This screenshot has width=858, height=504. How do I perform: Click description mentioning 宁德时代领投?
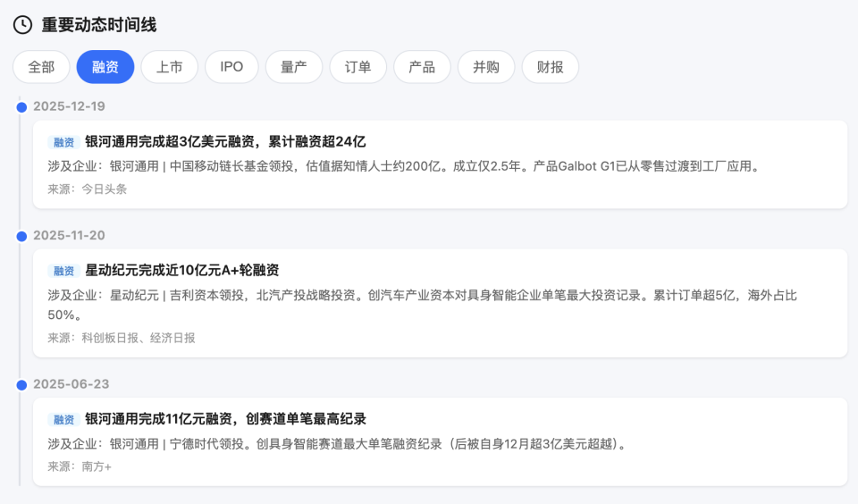tap(338, 444)
